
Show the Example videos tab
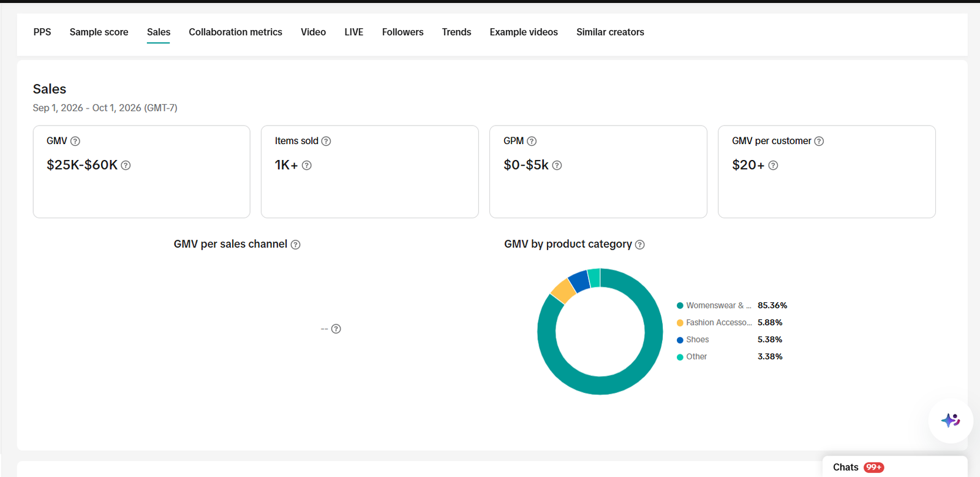click(x=524, y=32)
